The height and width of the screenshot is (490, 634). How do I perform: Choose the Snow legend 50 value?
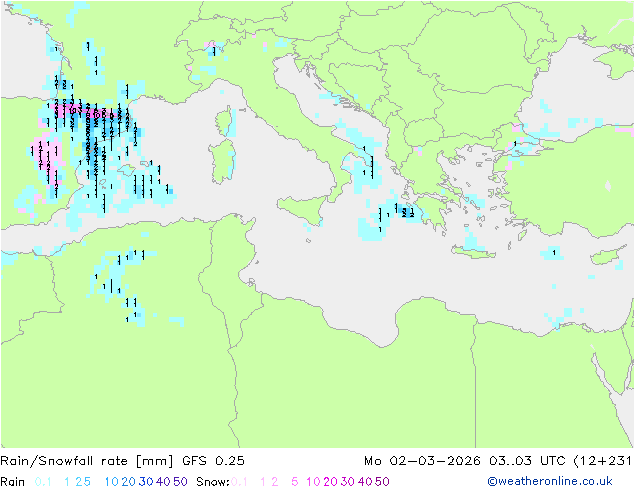point(382,482)
